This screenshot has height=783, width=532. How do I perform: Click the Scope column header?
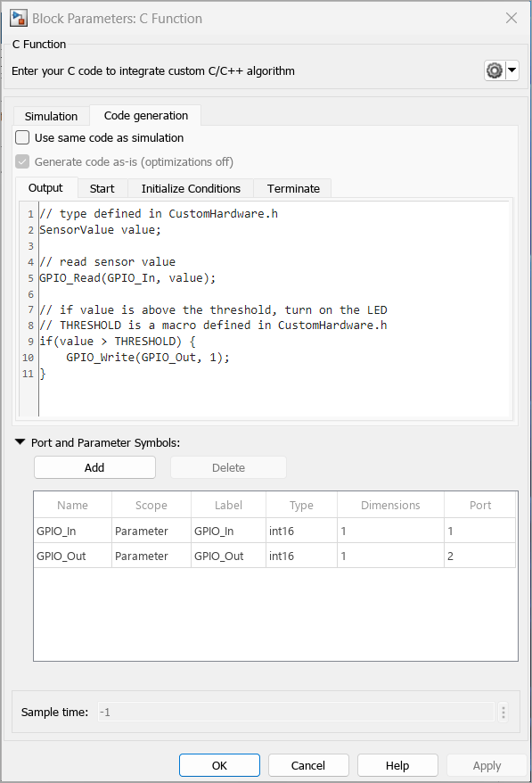pos(151,505)
